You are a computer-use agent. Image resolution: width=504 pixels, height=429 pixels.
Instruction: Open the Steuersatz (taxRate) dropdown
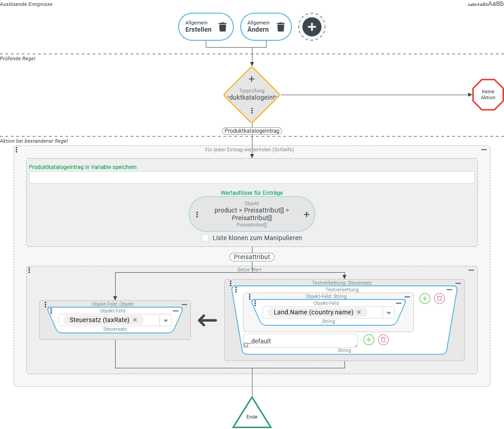pos(165,320)
